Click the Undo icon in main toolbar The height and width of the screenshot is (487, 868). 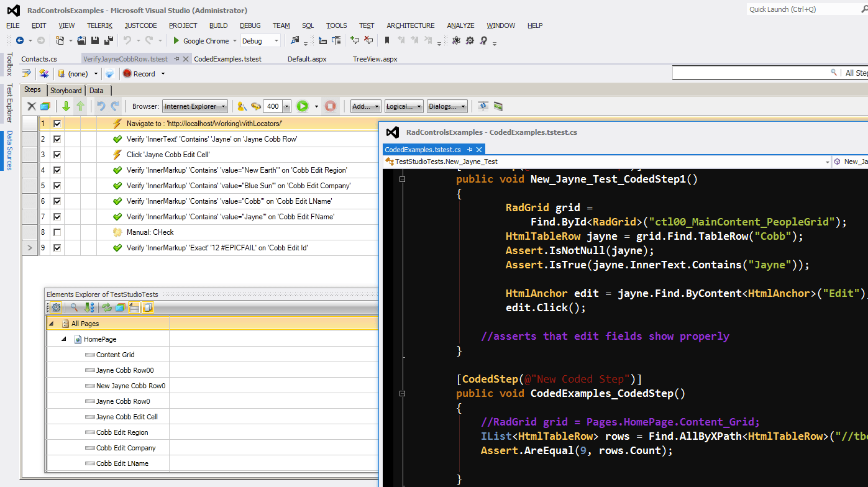tap(127, 40)
